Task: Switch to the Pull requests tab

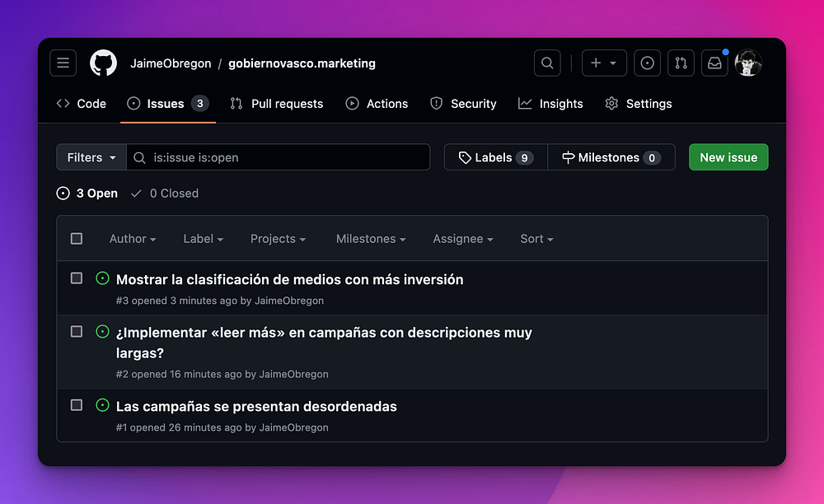Action: pyautogui.click(x=276, y=104)
